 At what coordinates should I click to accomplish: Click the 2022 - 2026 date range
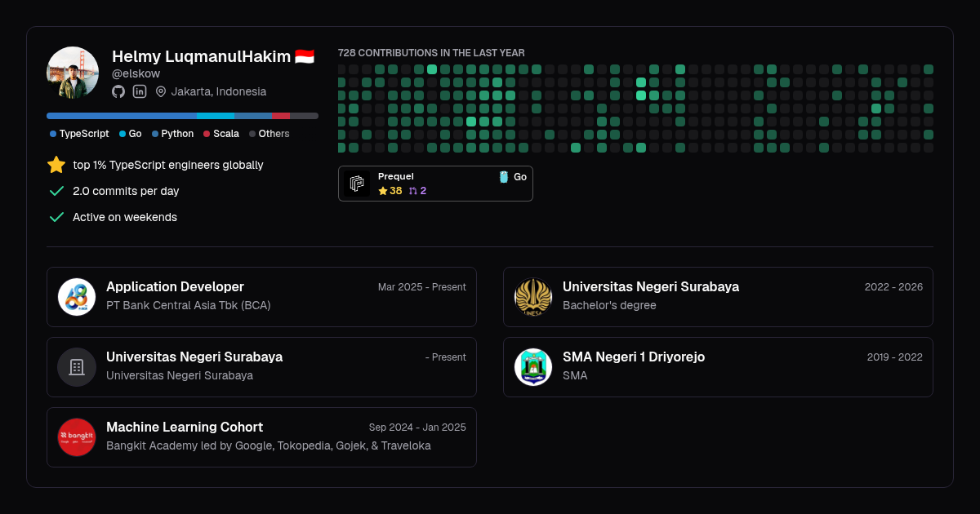coord(893,287)
